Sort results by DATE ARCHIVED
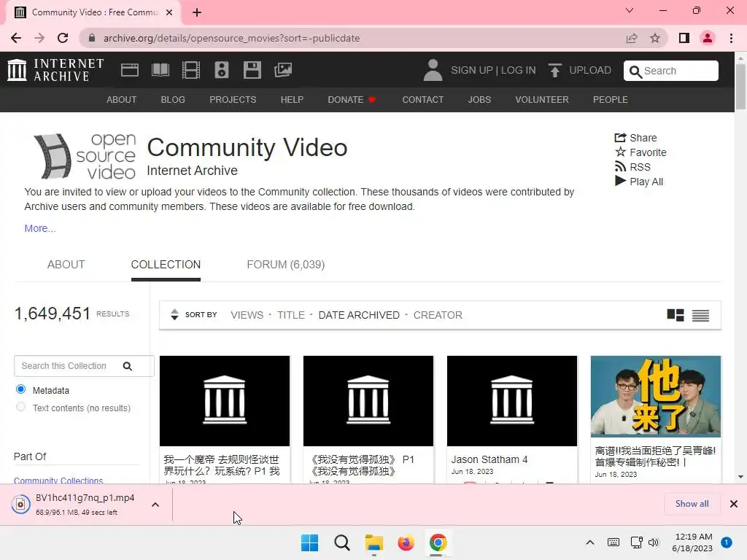747x560 pixels. click(x=359, y=315)
